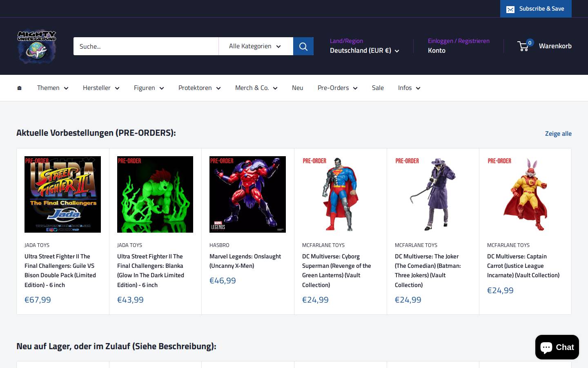This screenshot has width=588, height=368.
Task: Open Marvel Legends: Onslaught title link
Action: [x=245, y=261]
